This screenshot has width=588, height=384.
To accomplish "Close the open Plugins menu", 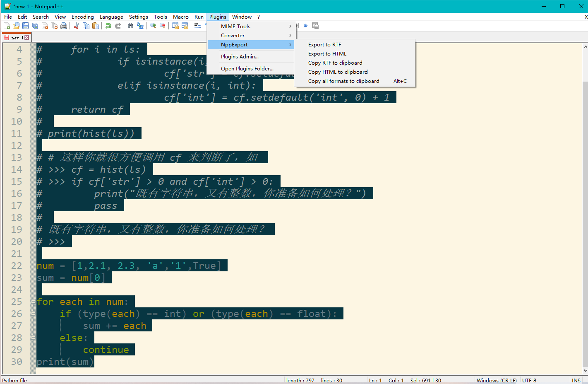I will [218, 17].
